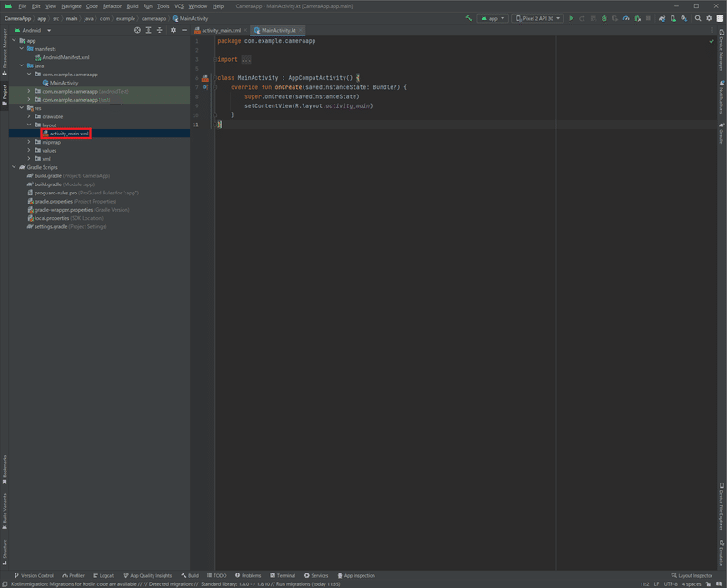Screen dimensions: 727x588
Task: Toggle the Logcat tool window
Action: (105, 575)
